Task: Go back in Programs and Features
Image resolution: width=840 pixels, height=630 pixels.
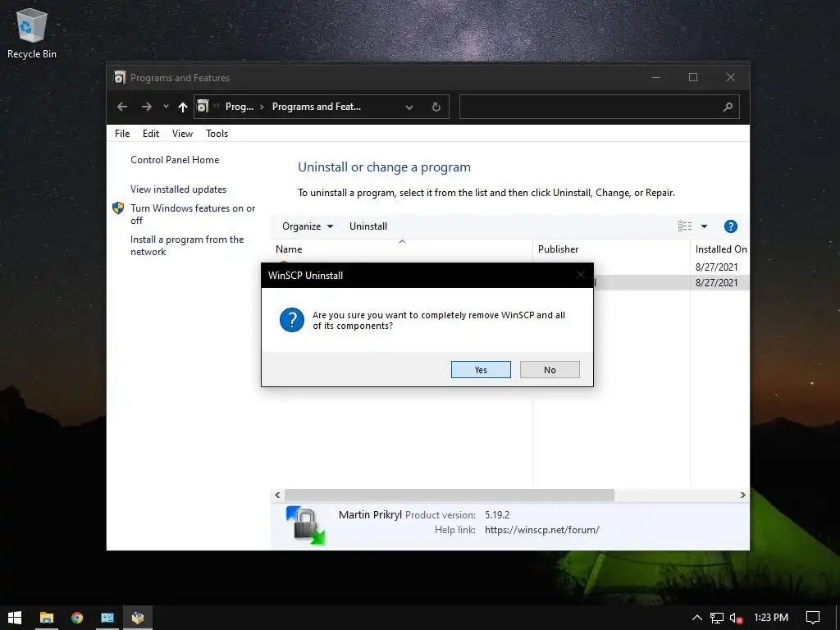Action: tap(122, 107)
